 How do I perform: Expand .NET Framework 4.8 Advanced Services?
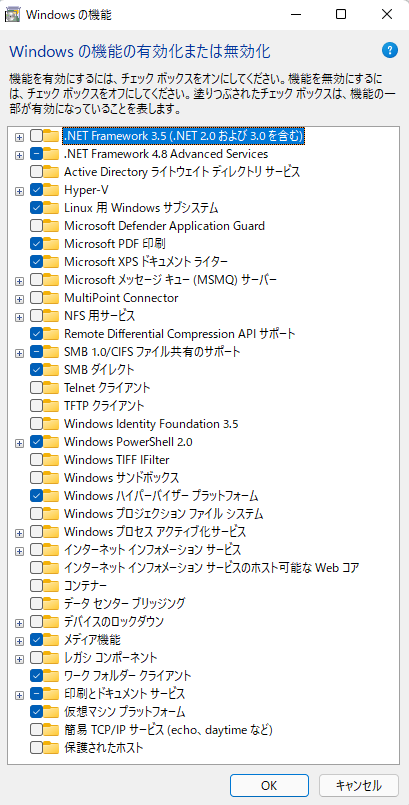(20, 155)
